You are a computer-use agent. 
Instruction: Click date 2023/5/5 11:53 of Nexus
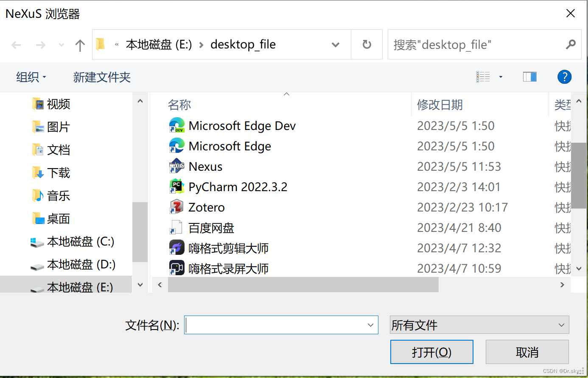[x=459, y=166]
